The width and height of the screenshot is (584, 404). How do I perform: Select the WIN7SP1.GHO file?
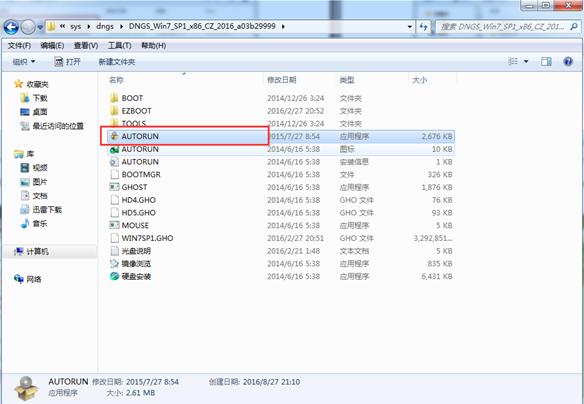click(x=281, y=238)
